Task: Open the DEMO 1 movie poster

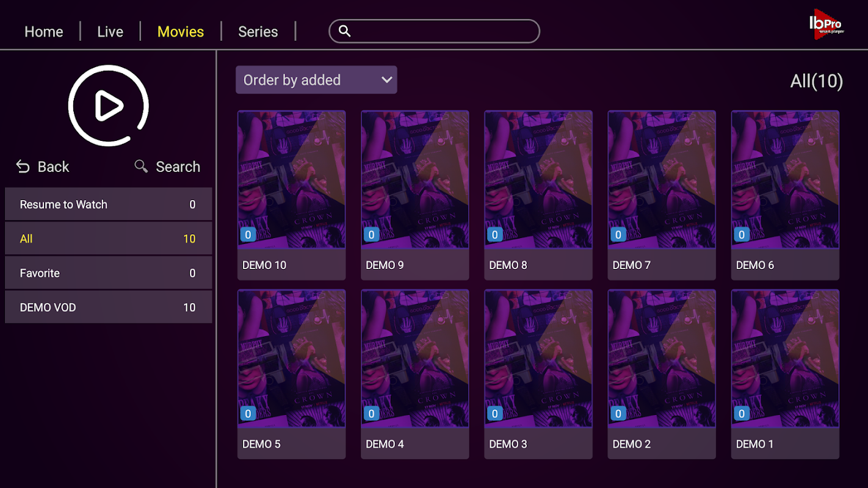Action: click(x=786, y=359)
